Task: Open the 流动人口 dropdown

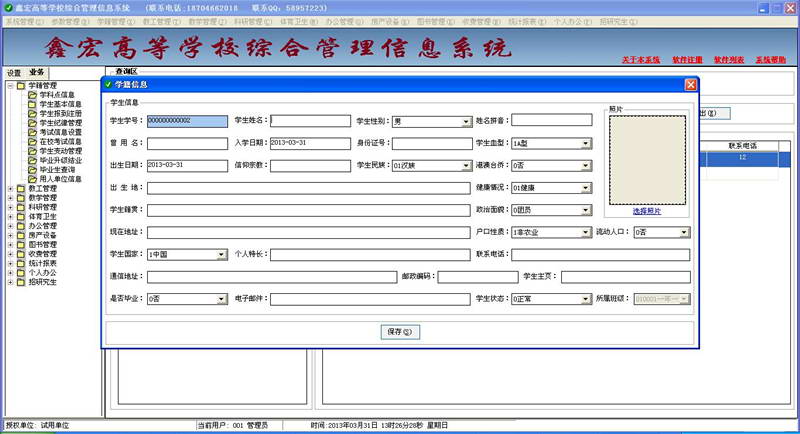Action: (684, 233)
